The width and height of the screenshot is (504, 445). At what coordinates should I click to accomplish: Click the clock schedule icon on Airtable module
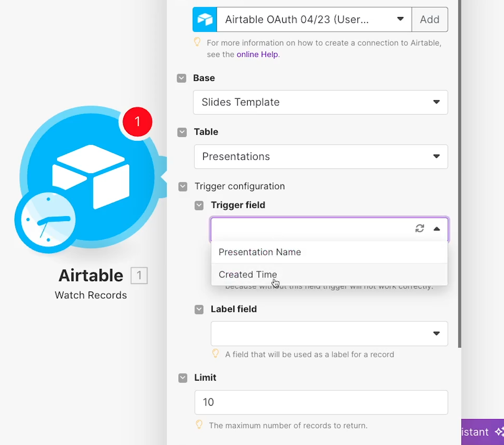(x=48, y=220)
